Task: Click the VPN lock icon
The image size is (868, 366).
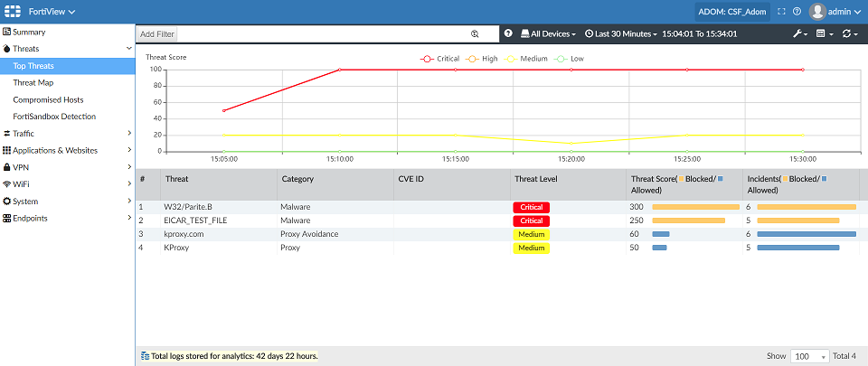Action: pyautogui.click(x=6, y=167)
